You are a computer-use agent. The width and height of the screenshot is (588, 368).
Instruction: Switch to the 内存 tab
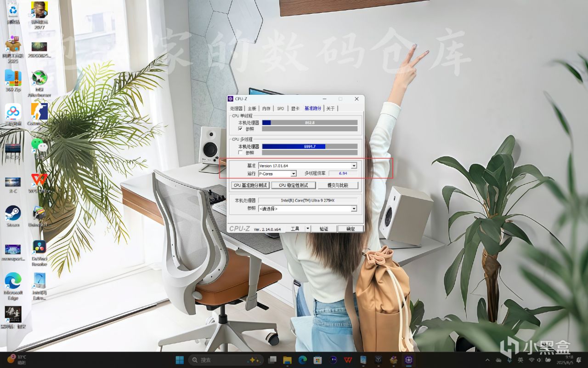(x=266, y=109)
